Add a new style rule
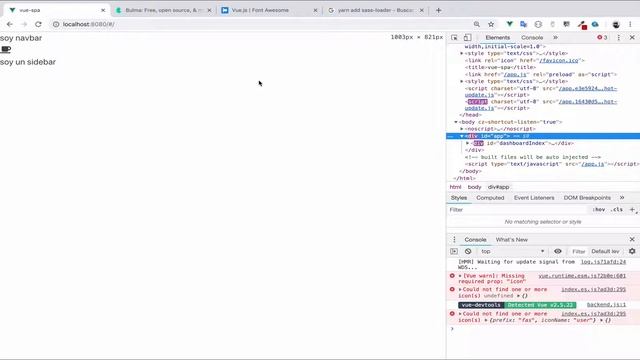 click(x=632, y=210)
